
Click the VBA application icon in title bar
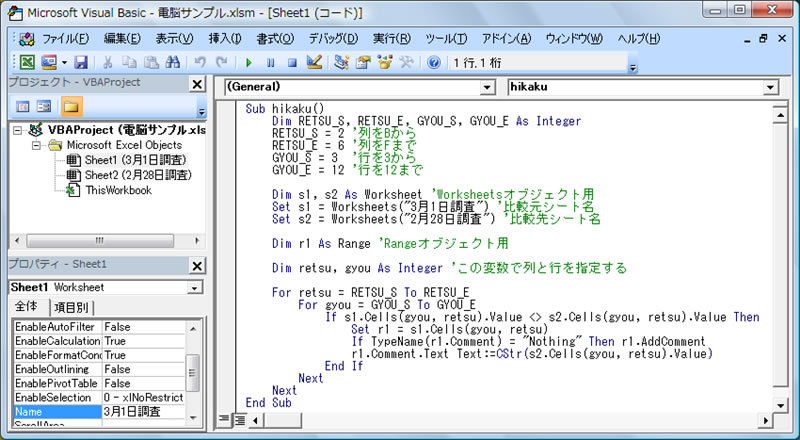(15, 13)
